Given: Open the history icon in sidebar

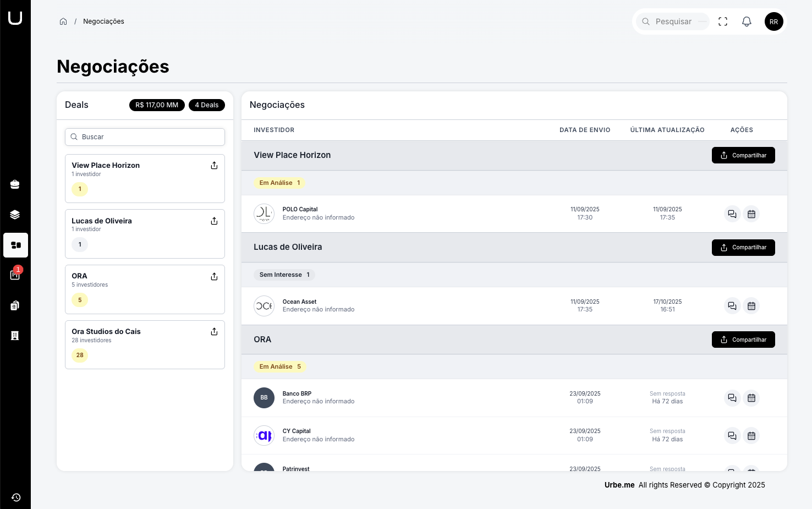Looking at the screenshot, I should 16,497.
